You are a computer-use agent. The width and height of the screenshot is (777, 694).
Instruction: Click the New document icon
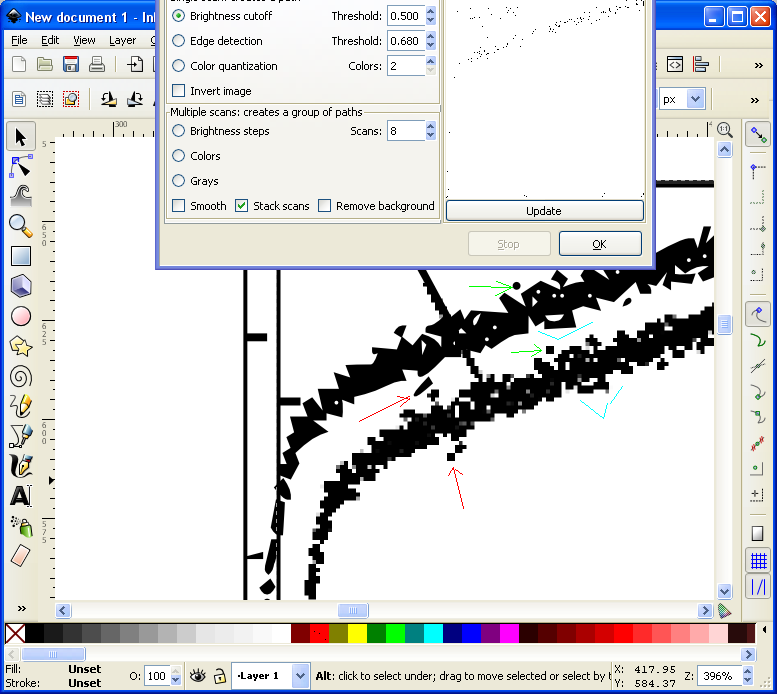click(x=19, y=64)
